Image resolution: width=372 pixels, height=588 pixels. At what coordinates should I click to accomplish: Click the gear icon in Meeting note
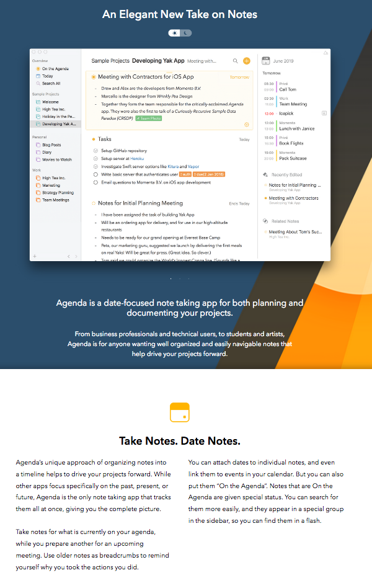(x=246, y=125)
